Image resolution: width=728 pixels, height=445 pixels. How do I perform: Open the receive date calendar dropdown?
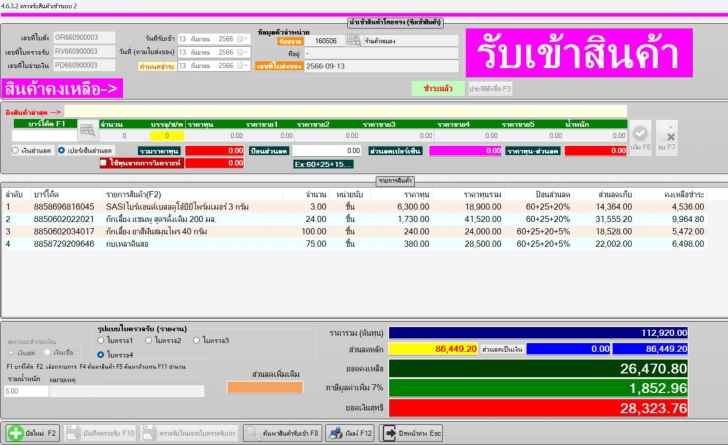click(242, 39)
